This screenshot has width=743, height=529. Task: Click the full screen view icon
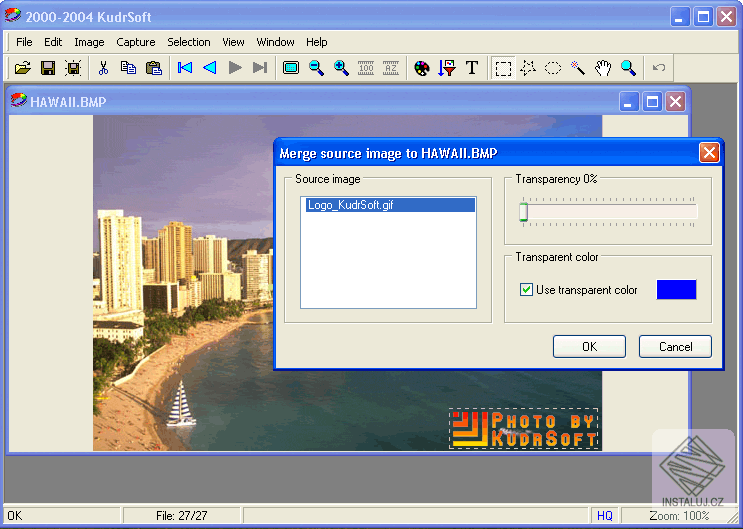click(x=291, y=68)
